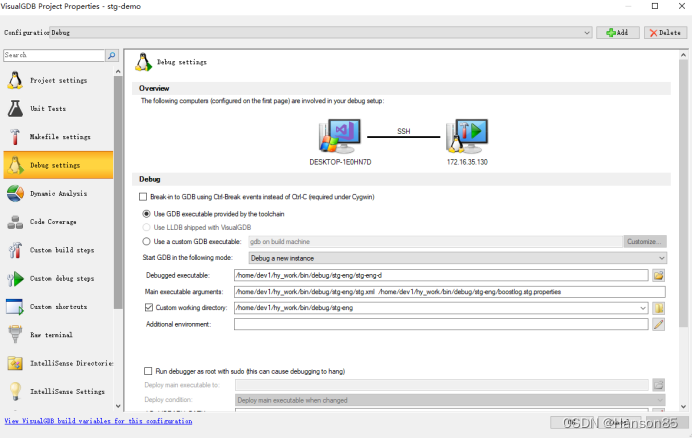Uncheck Custom working directory checkbox
This screenshot has height=438, width=693.
click(x=149, y=308)
